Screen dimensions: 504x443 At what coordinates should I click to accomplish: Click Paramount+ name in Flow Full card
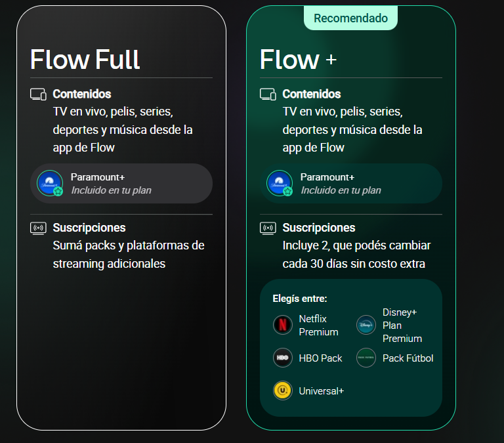[98, 177]
